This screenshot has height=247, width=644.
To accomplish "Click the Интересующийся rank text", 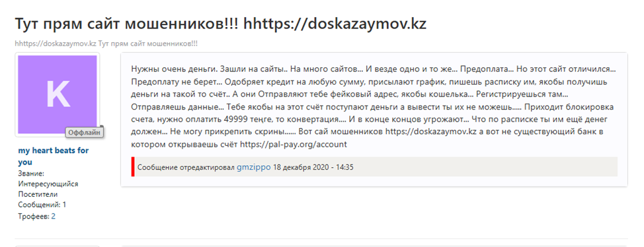I will [48, 184].
